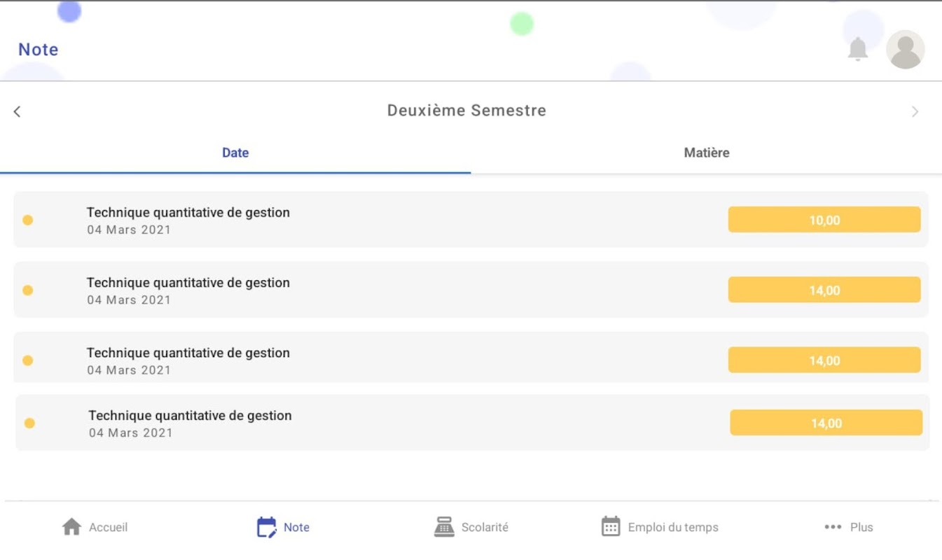The width and height of the screenshot is (942, 560).
Task: Go to previous semester with left chevron
Action: tap(17, 111)
